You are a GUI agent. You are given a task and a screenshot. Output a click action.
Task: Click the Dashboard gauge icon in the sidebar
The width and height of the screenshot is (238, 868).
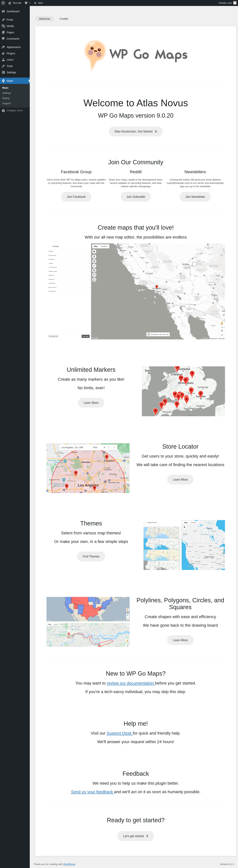click(3, 12)
